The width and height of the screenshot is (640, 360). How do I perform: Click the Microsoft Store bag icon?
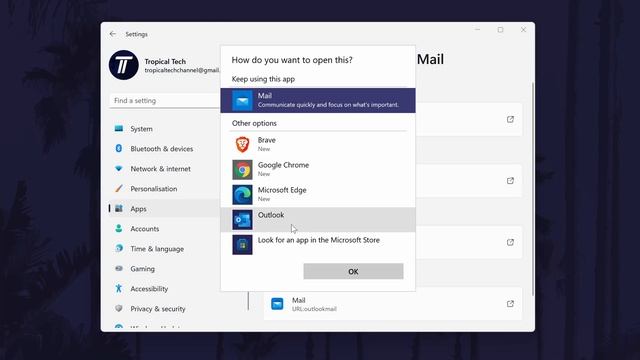click(x=242, y=245)
